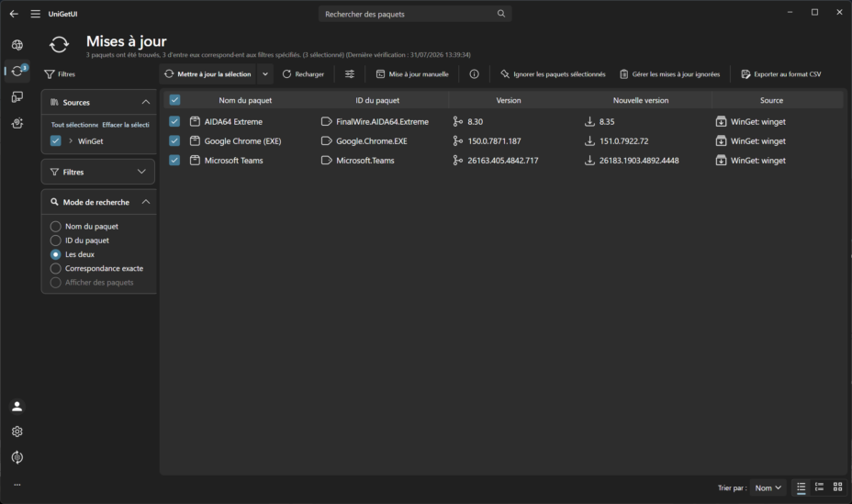Click Exporter au format CSV
This screenshot has width=852, height=504.
[x=781, y=73]
